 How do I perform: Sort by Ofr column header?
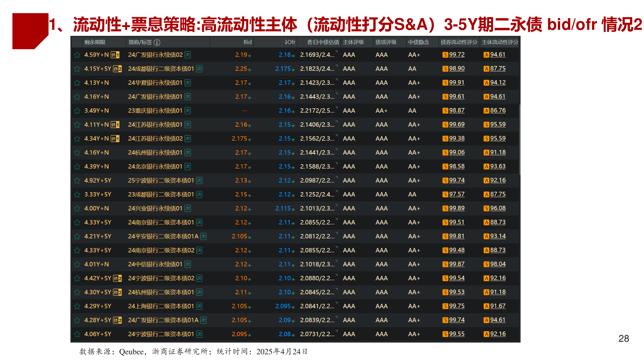click(290, 42)
